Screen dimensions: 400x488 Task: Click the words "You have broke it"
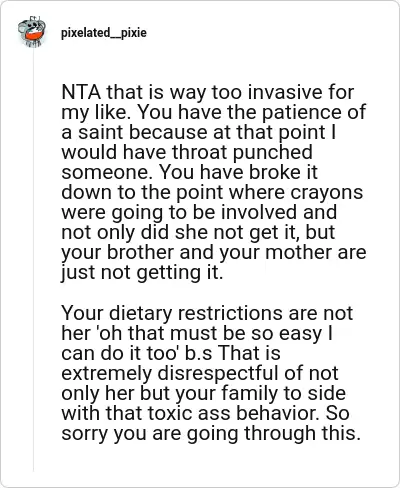238,173
